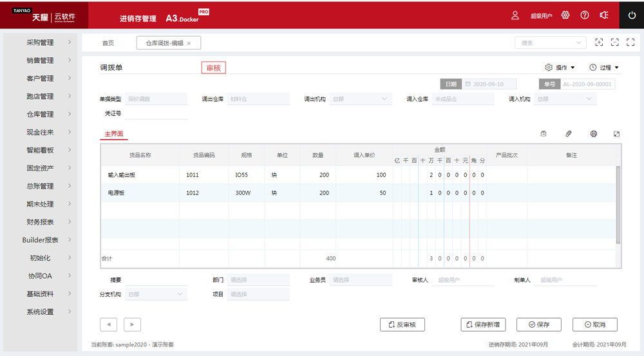The image size is (644, 356).
Task: Click the 摘要 input field
Action: (x=156, y=280)
